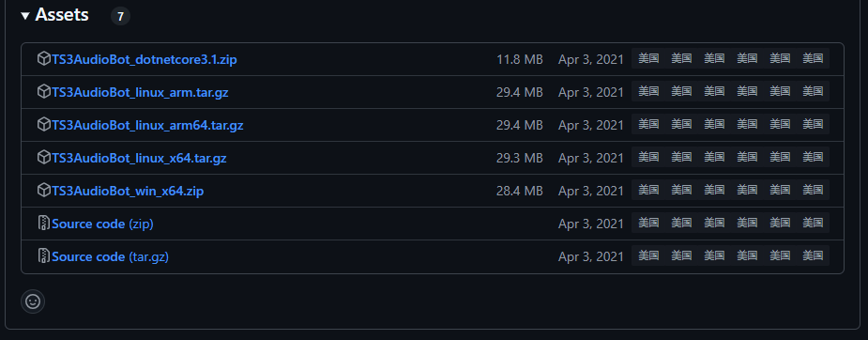
Task: Download TS3AudioBot_linux_arm.tar.gz
Action: click(x=140, y=92)
